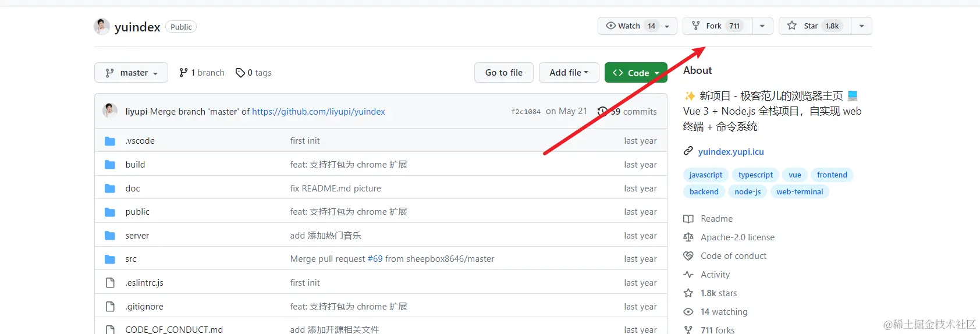This screenshot has height=334, width=980.
Task: Open the Star lists dropdown arrow
Action: click(x=862, y=26)
